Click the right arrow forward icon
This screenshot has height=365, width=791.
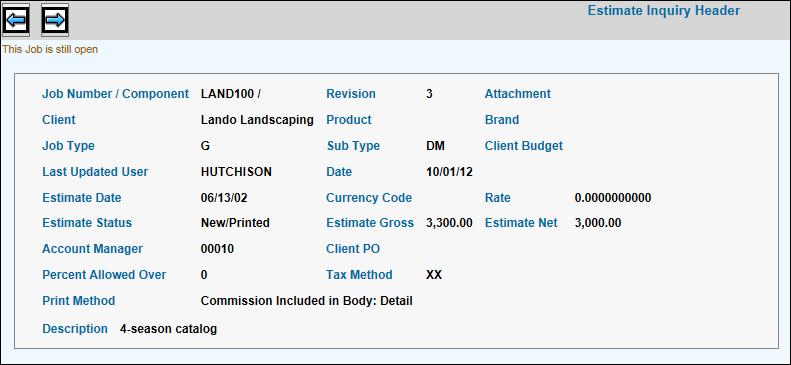(x=55, y=20)
